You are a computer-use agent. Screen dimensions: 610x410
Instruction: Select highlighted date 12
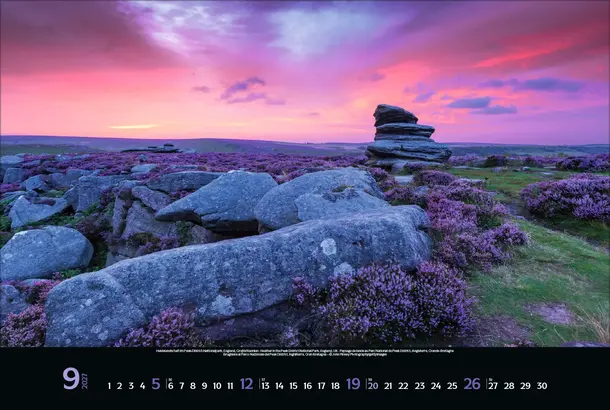(246, 384)
